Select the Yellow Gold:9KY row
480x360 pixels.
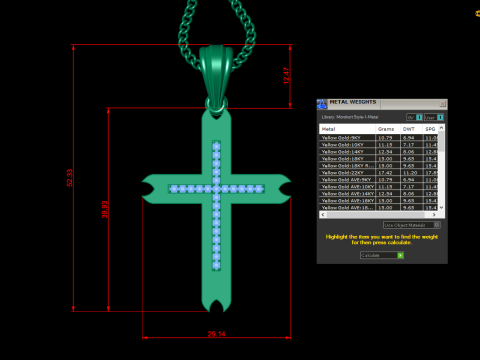(379, 138)
